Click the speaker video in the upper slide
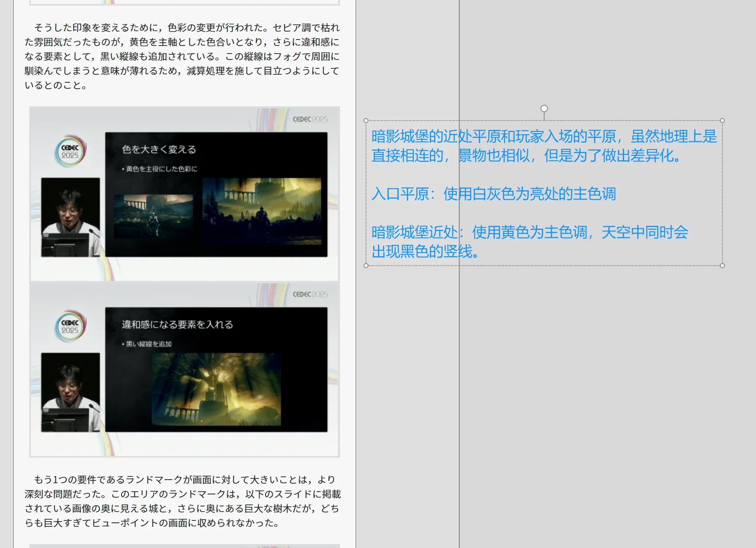This screenshot has height=548, width=756. click(x=70, y=217)
